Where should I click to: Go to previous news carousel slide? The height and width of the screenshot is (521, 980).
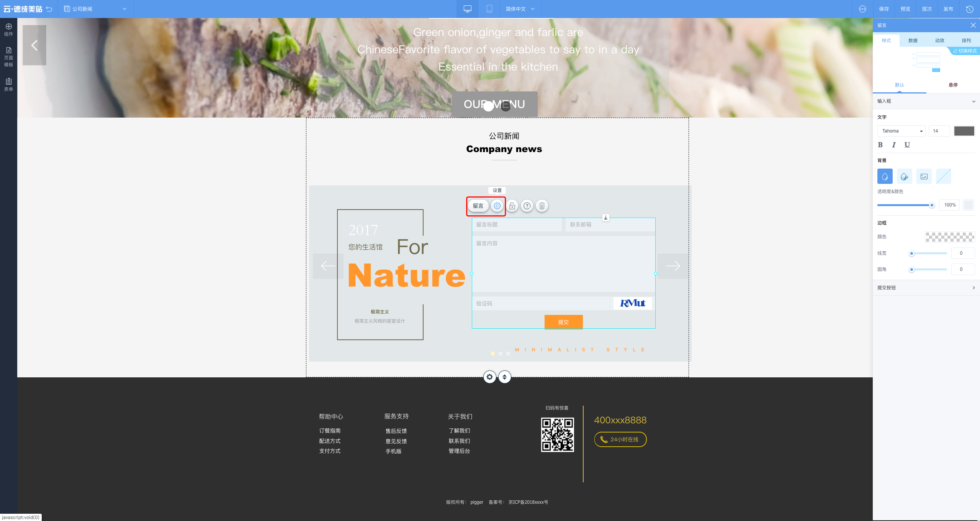click(328, 266)
